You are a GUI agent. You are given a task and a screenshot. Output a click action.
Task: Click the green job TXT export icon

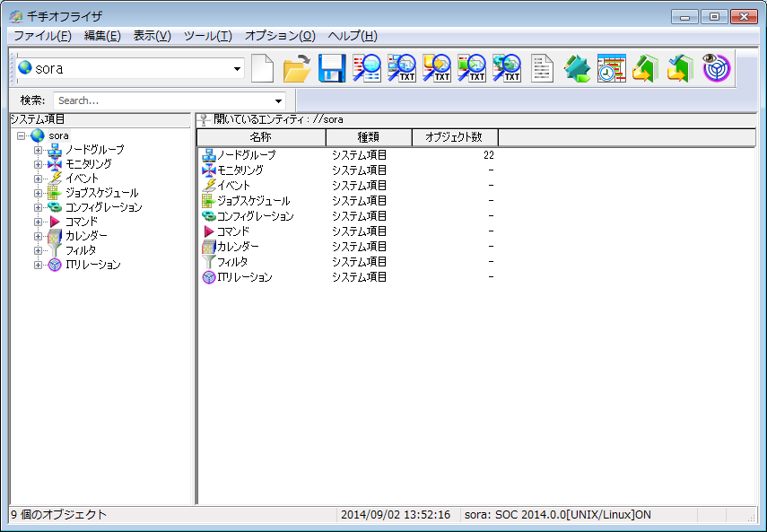[472, 68]
